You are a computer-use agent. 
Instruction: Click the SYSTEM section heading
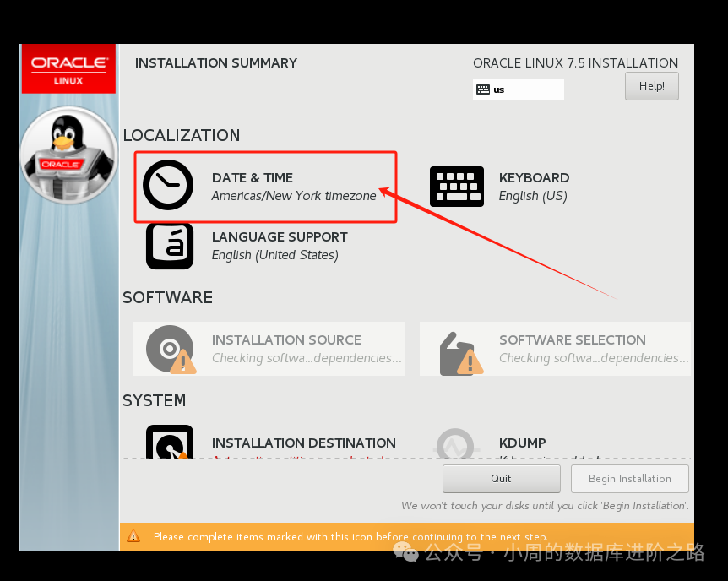click(155, 401)
